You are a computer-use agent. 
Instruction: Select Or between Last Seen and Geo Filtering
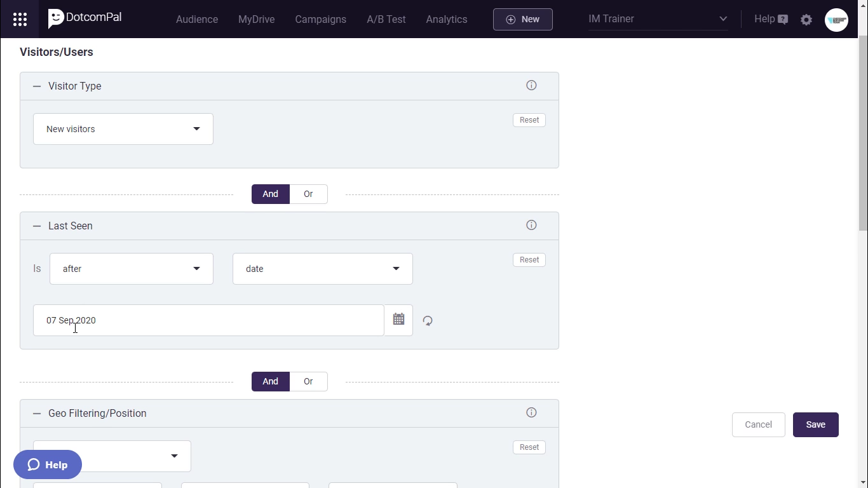(x=308, y=381)
